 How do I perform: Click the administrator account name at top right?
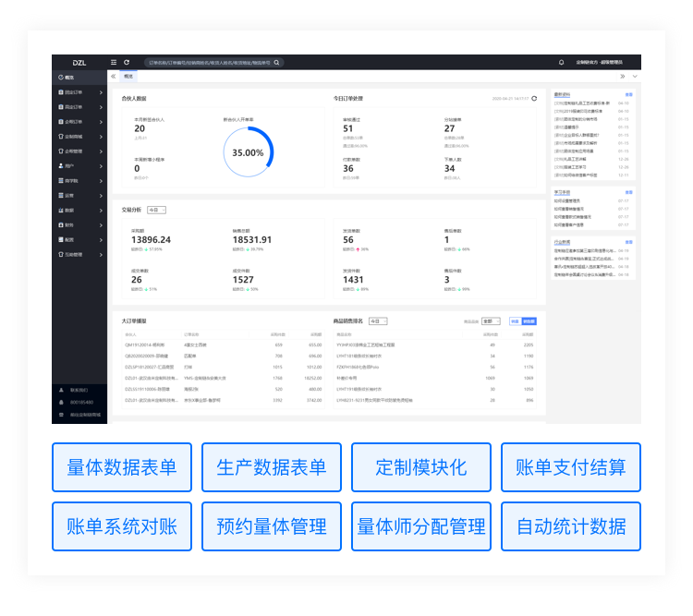pyautogui.click(x=600, y=62)
